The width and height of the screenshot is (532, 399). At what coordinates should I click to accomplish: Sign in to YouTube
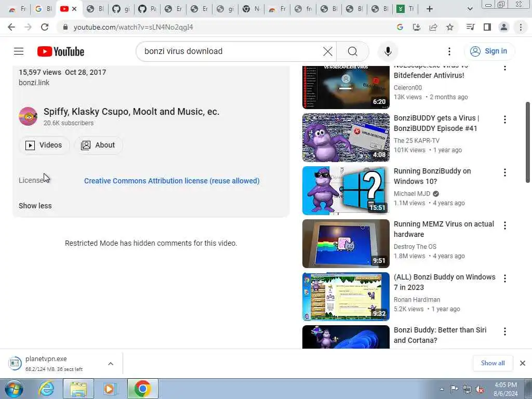tap(489, 51)
